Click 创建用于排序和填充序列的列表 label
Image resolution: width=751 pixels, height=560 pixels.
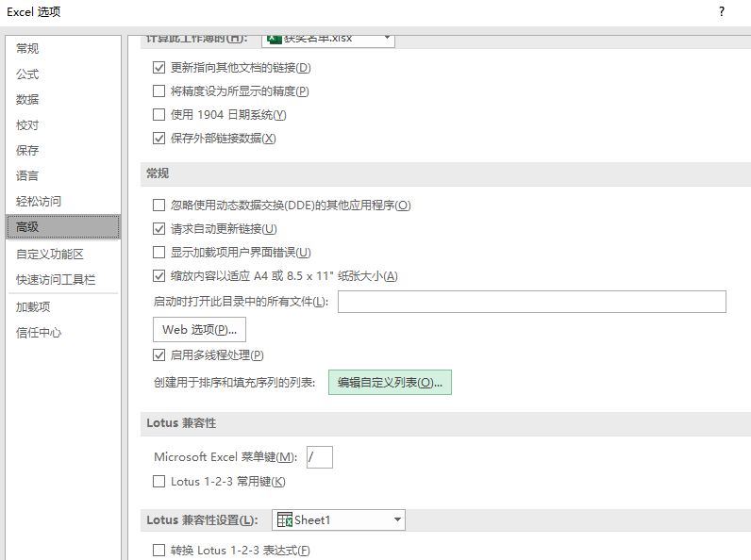tap(234, 383)
